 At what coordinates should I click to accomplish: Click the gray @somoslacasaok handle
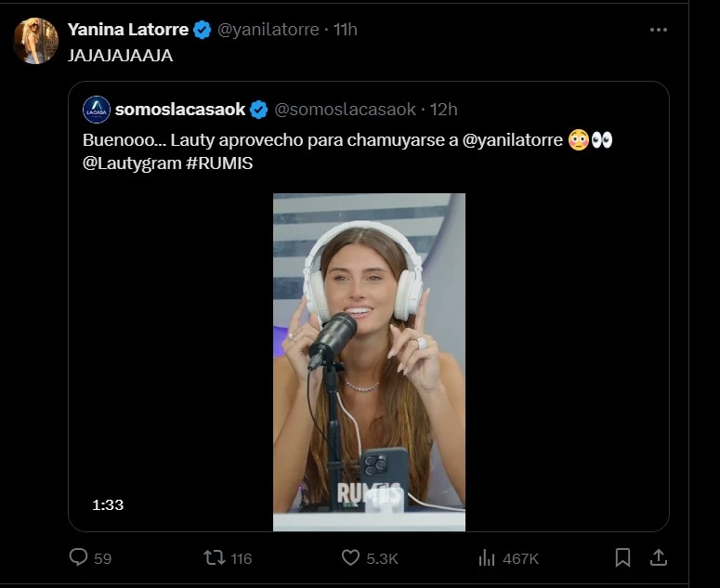tap(345, 110)
